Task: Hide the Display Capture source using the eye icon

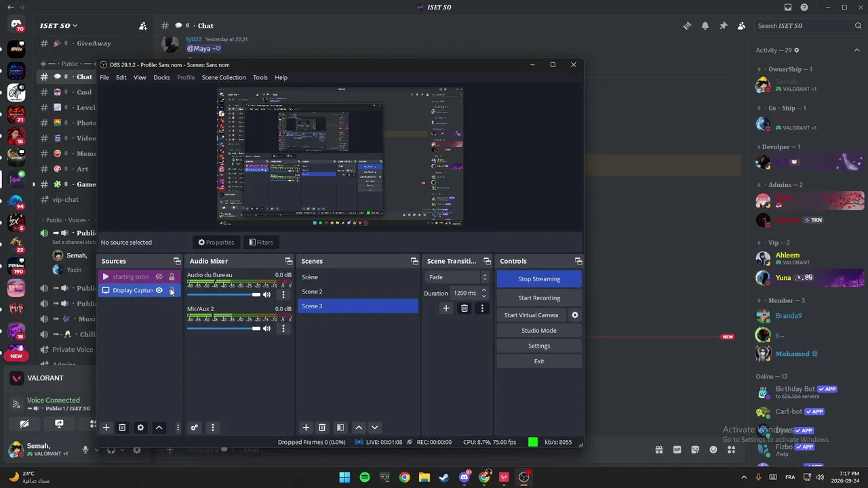Action: tap(159, 291)
